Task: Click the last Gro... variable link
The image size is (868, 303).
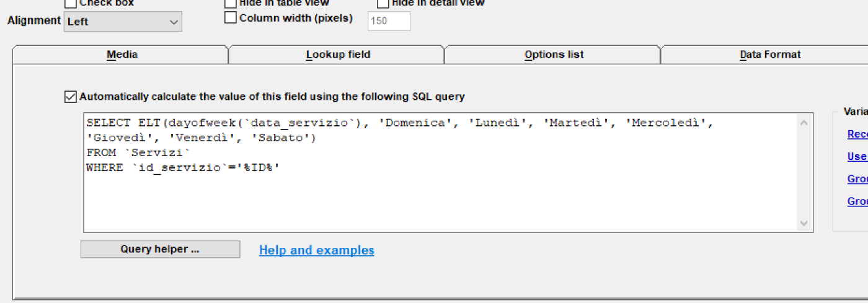Action: point(857,201)
